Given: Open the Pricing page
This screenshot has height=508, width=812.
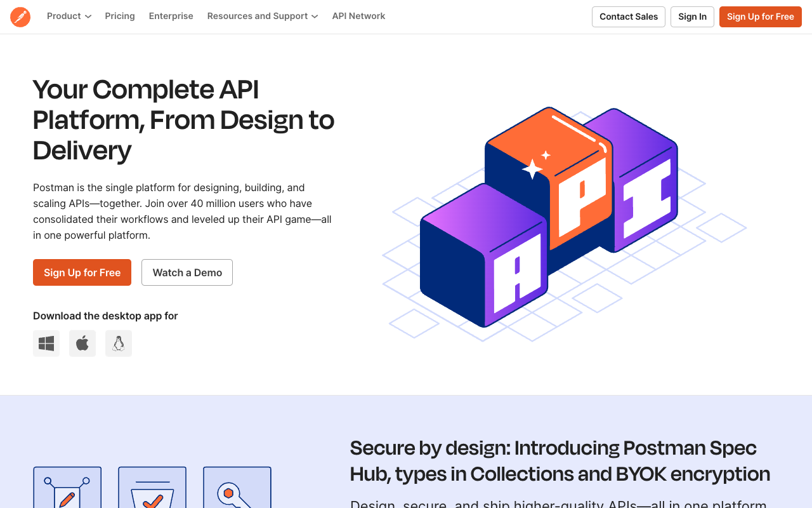Looking at the screenshot, I should 120,16.
